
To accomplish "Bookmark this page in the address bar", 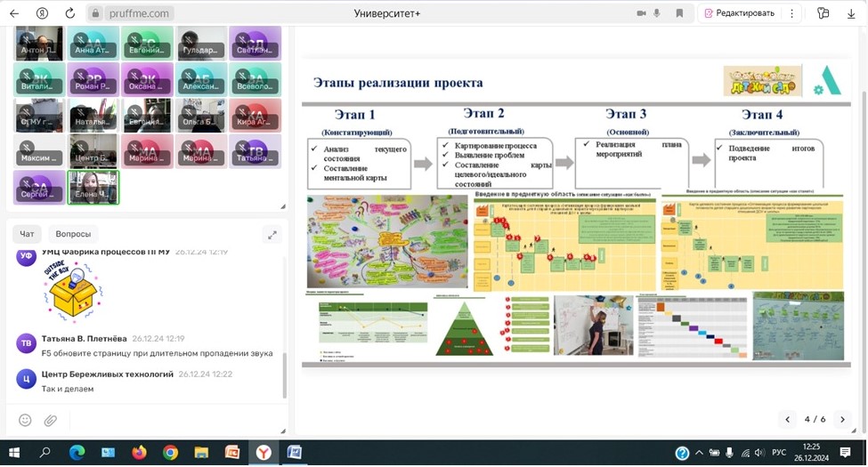I will point(679,13).
